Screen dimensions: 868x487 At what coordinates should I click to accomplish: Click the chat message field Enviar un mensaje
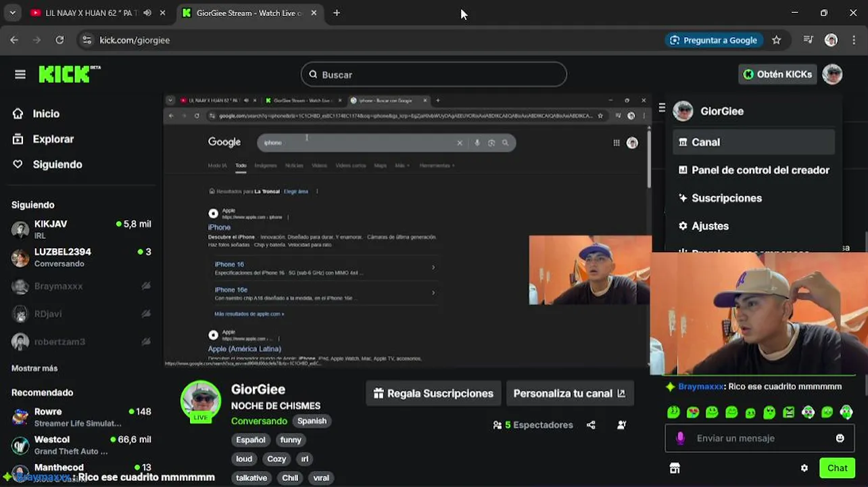click(x=758, y=438)
